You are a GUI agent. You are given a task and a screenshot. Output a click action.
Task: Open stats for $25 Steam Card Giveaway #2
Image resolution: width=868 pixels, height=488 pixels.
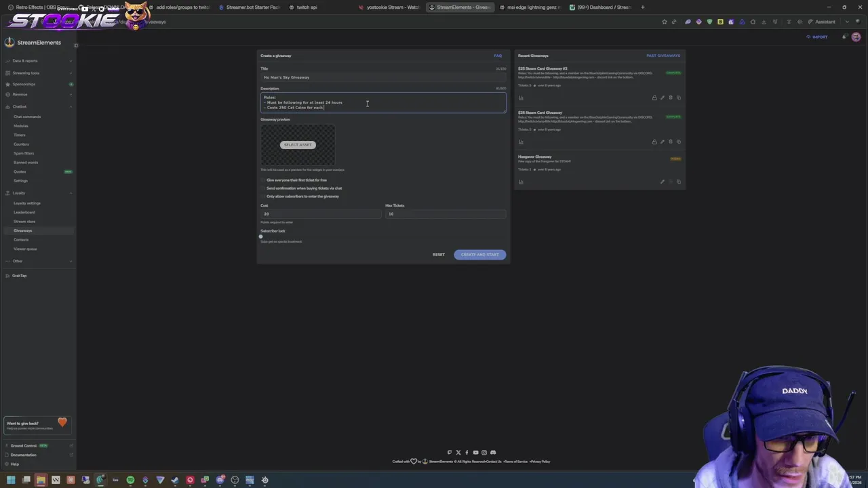(521, 98)
